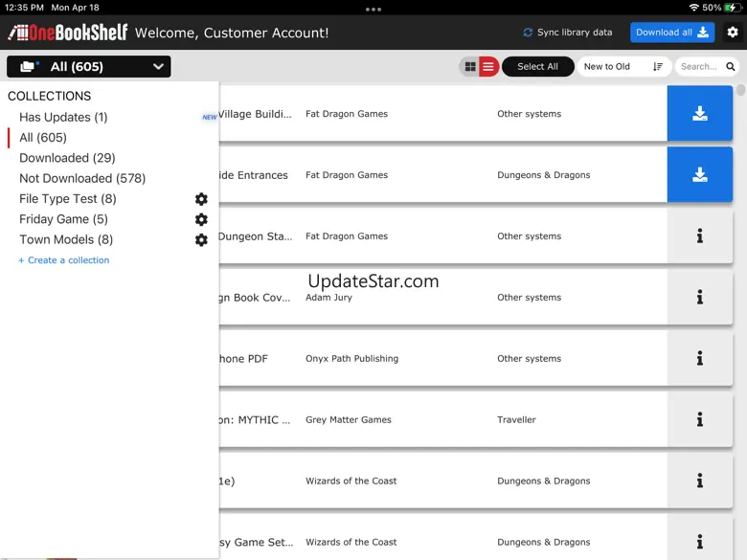Screen dimensions: 747x560
Task: Click Grey Matter Games text
Action: click(x=349, y=420)
